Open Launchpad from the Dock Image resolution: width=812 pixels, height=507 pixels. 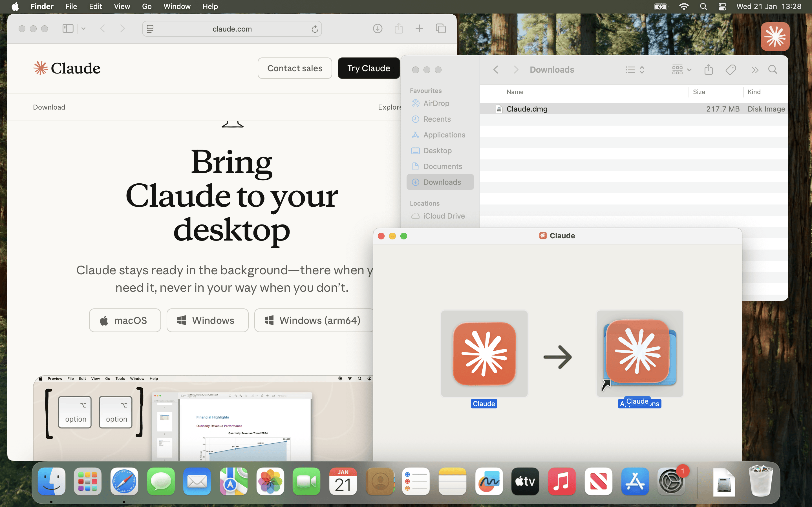coord(88,481)
